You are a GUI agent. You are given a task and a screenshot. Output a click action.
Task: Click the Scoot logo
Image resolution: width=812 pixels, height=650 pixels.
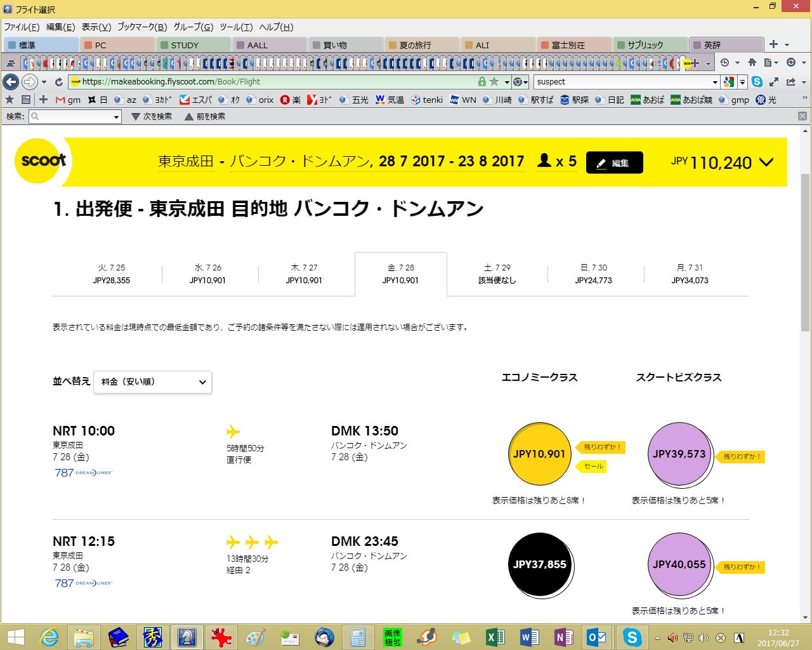click(43, 161)
